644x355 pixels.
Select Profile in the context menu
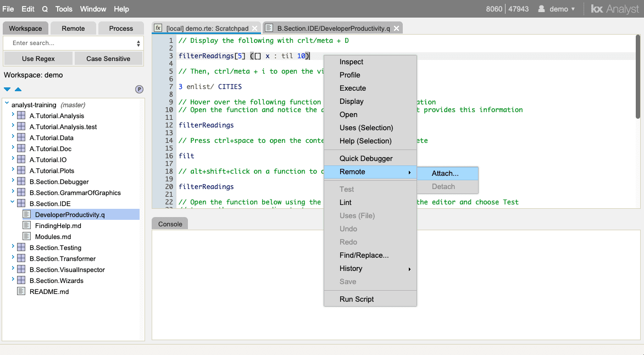[x=370, y=75]
